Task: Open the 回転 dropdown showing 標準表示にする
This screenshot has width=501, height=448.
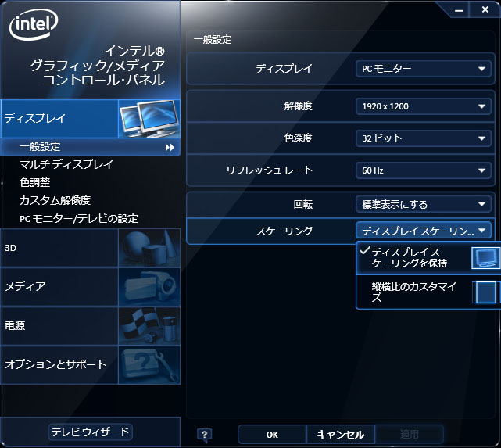Action: [424, 204]
